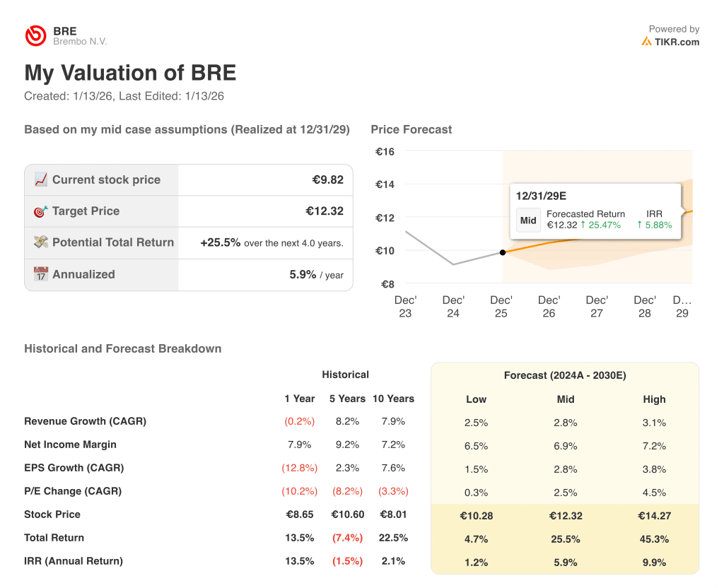Click the orange forecast line on chart

(x=551, y=242)
